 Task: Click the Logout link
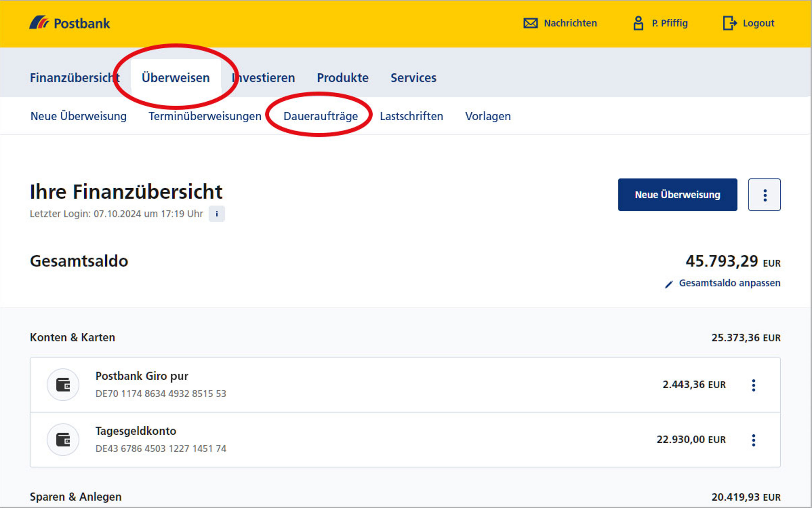tap(758, 23)
